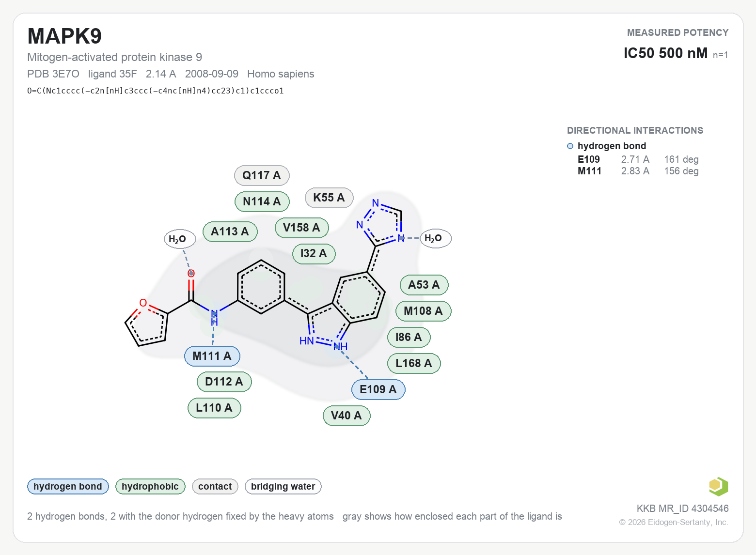Pick the K55 A residue label

point(329,198)
